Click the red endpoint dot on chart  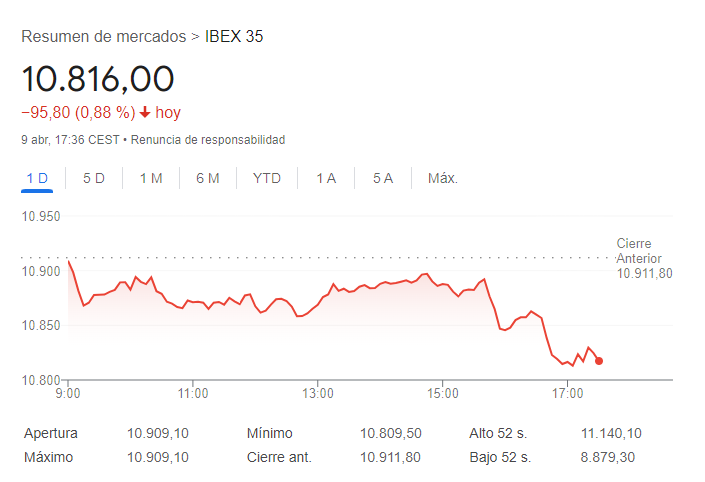(598, 361)
